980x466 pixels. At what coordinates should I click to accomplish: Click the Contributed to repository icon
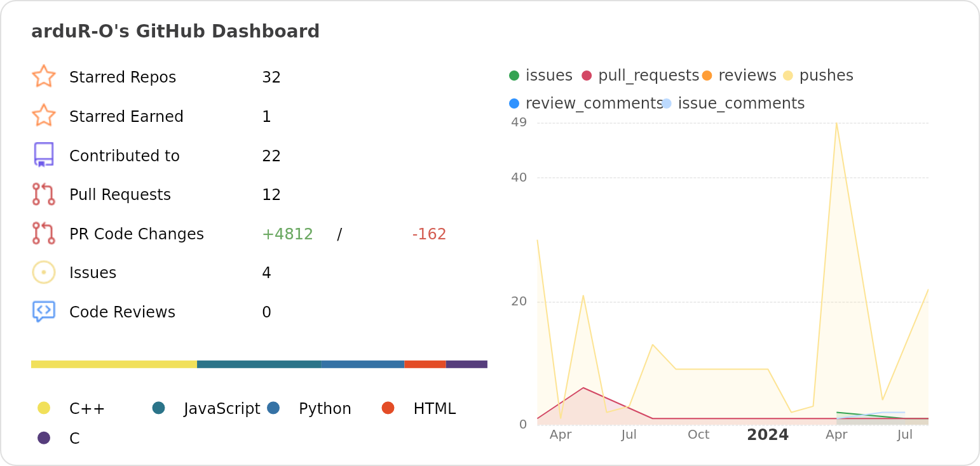(x=44, y=155)
